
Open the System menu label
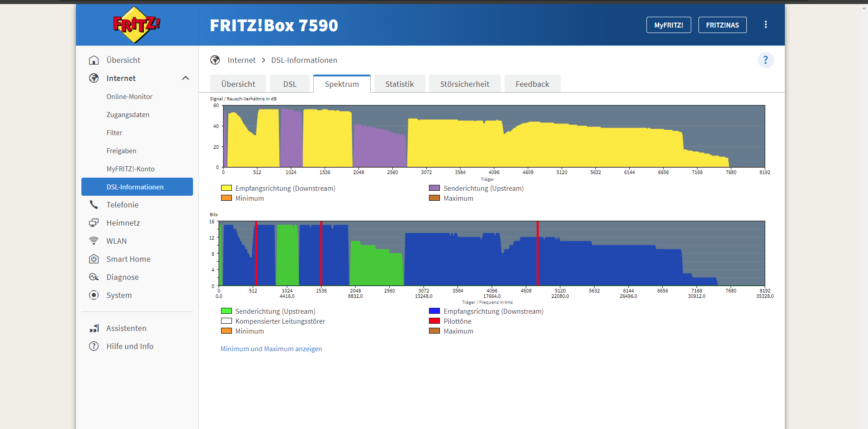click(x=119, y=295)
